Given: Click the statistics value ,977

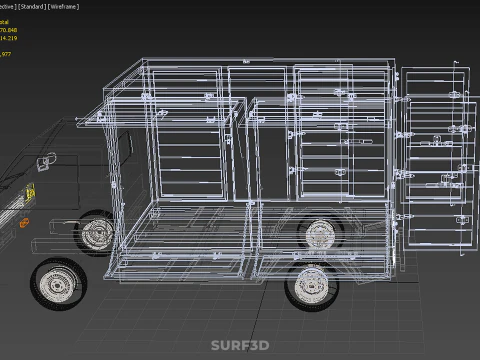Looking at the screenshot, I should pos(6,54).
